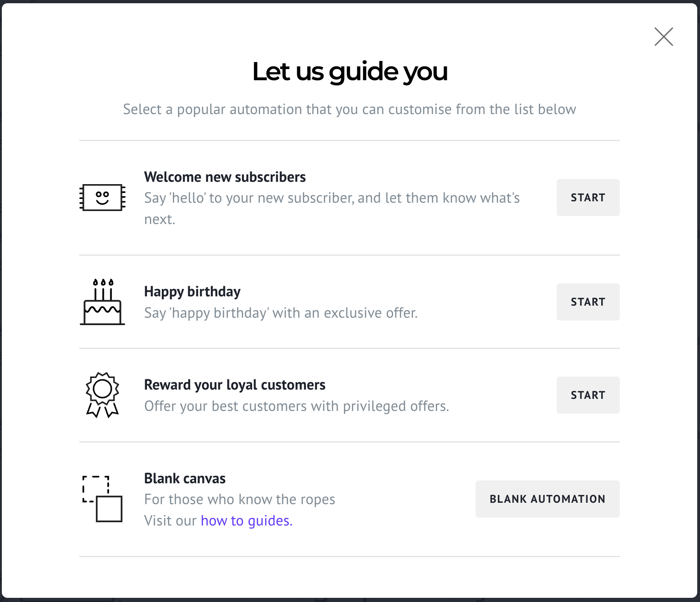Click the birthday cake icon
700x602 pixels.
[x=102, y=302]
